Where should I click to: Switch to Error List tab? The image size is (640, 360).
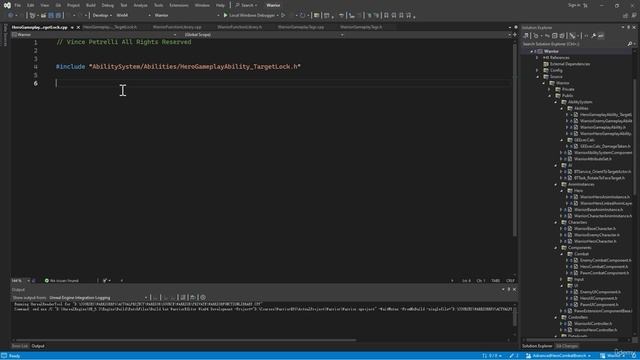(20, 346)
